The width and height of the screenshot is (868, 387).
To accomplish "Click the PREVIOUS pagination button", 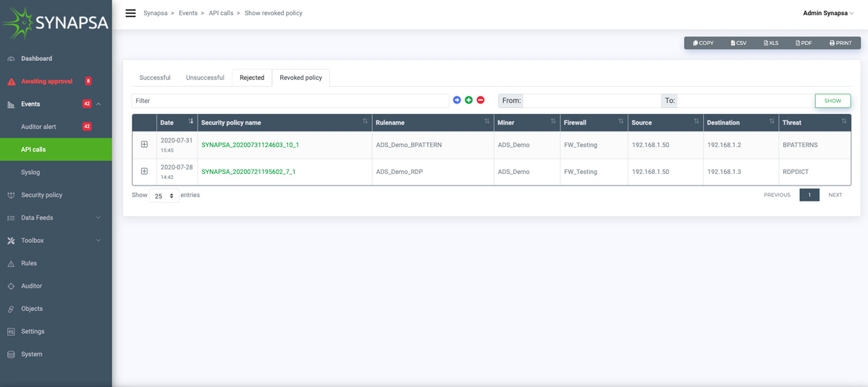I will 778,195.
